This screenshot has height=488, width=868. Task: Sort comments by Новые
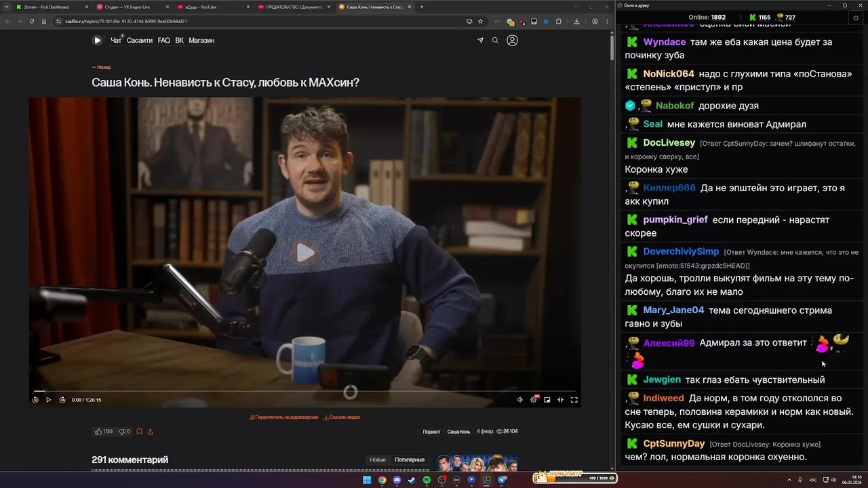point(378,460)
